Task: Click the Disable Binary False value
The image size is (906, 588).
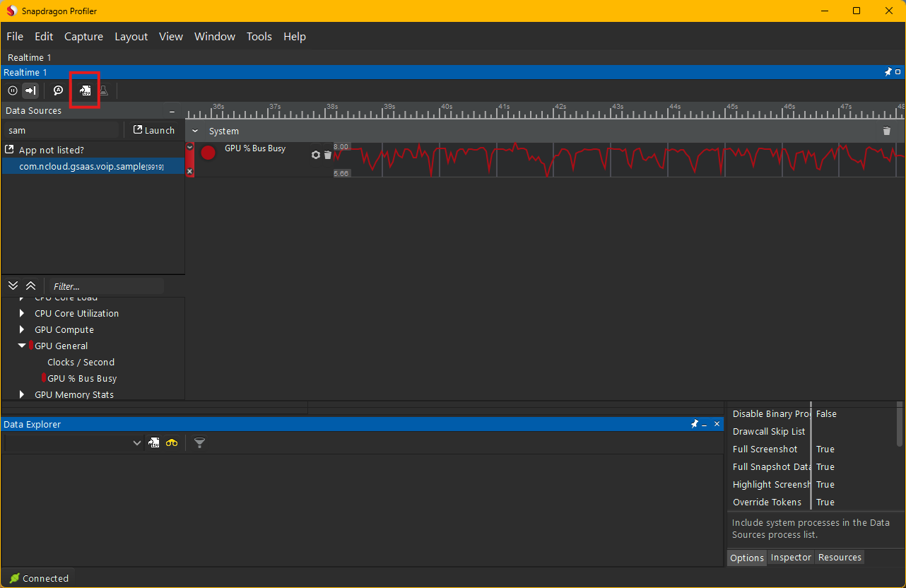Action: click(826, 414)
